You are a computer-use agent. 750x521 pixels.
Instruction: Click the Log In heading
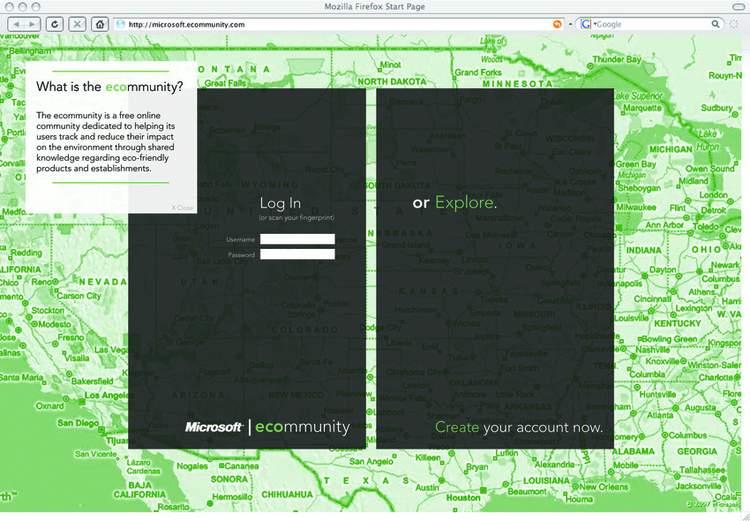pos(280,203)
